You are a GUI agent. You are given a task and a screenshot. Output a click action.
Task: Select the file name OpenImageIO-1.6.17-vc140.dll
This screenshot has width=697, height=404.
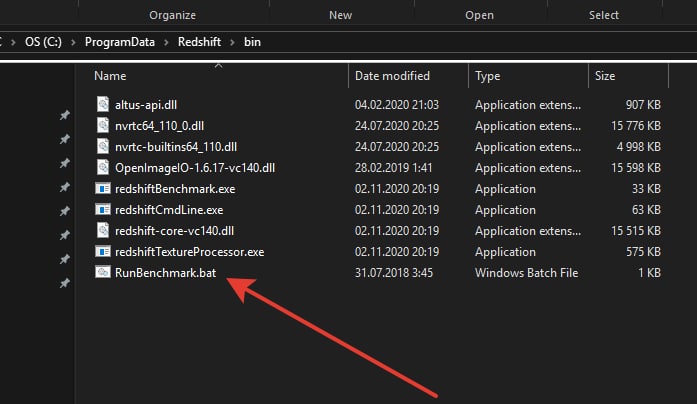[x=195, y=168]
